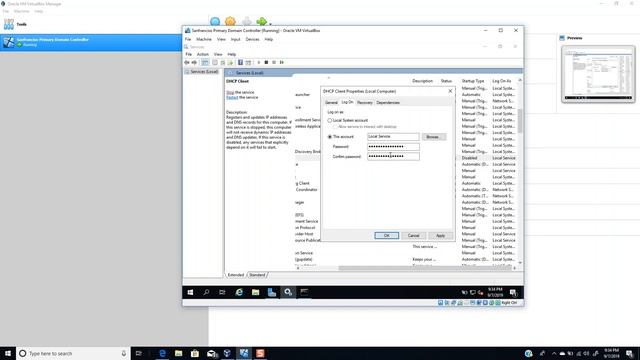
Task: Click the Log On As column header
Action: 503,81
